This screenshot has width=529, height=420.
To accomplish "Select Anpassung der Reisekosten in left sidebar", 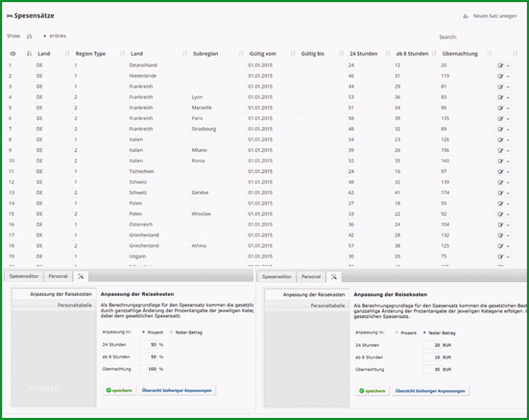I will (x=54, y=294).
